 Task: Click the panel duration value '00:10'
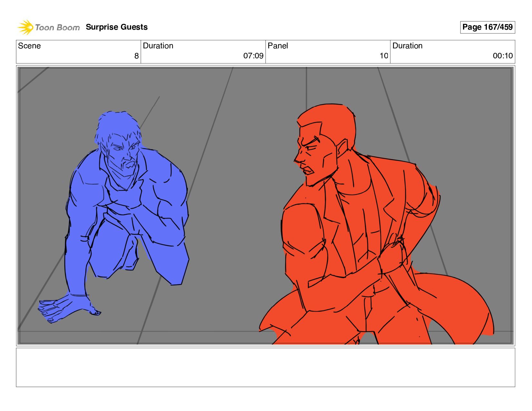pyautogui.click(x=503, y=56)
